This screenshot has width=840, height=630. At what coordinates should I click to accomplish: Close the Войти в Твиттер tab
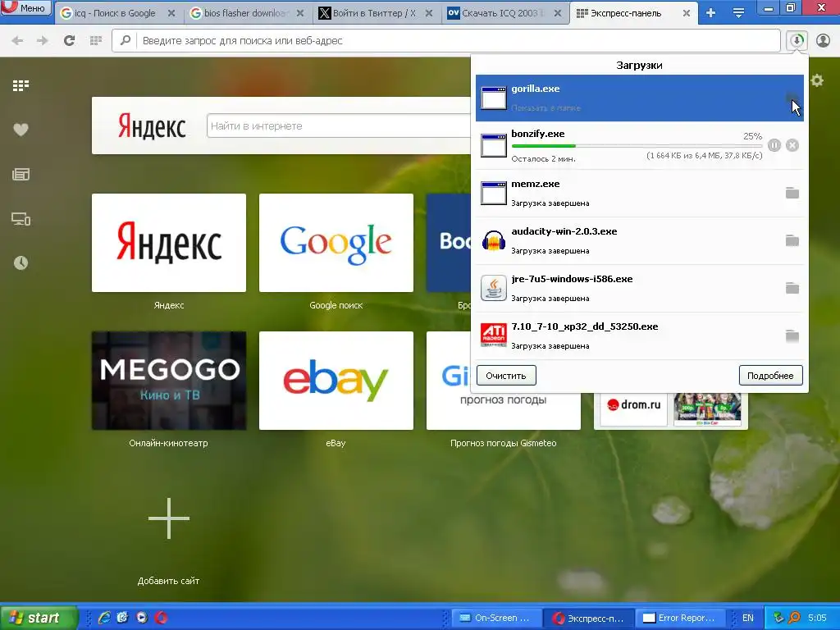click(x=429, y=13)
